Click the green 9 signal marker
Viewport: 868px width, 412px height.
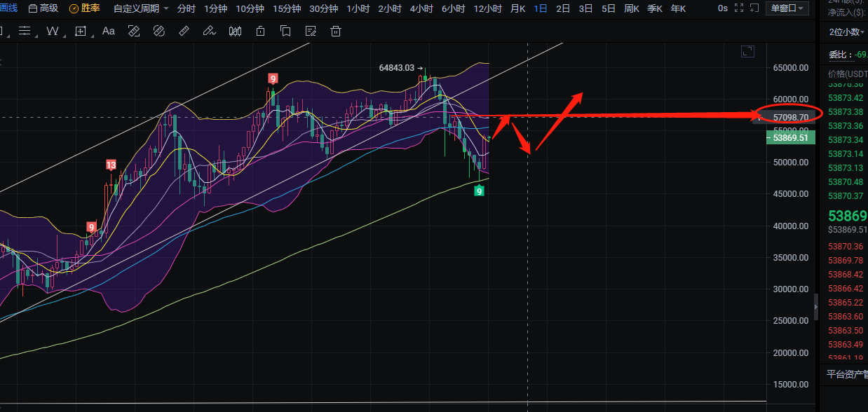click(x=479, y=190)
